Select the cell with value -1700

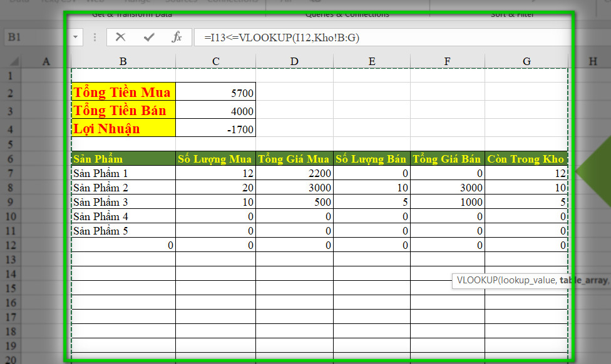coord(215,128)
